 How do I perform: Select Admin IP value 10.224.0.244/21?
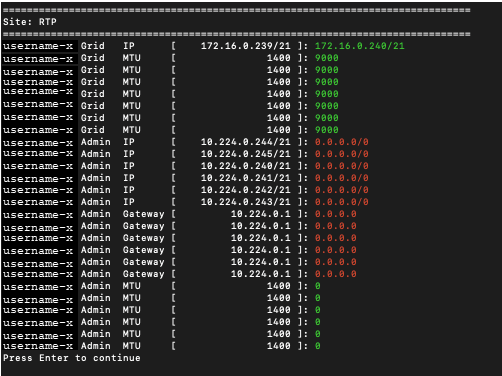click(x=246, y=142)
